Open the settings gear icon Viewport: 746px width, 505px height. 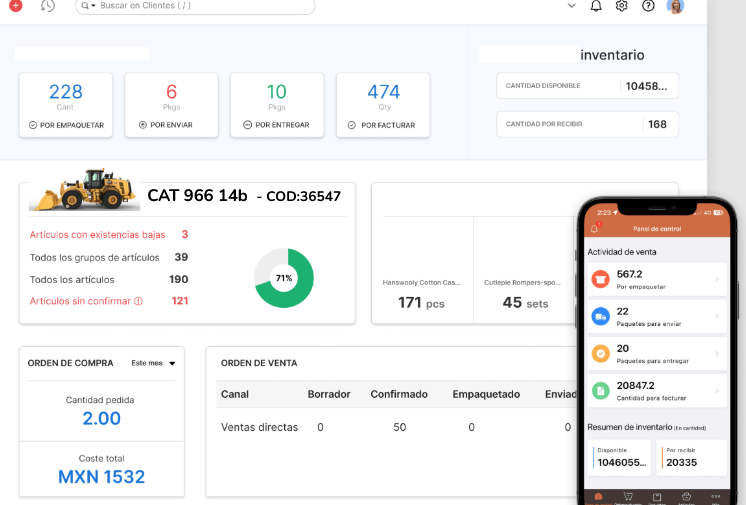(x=622, y=6)
